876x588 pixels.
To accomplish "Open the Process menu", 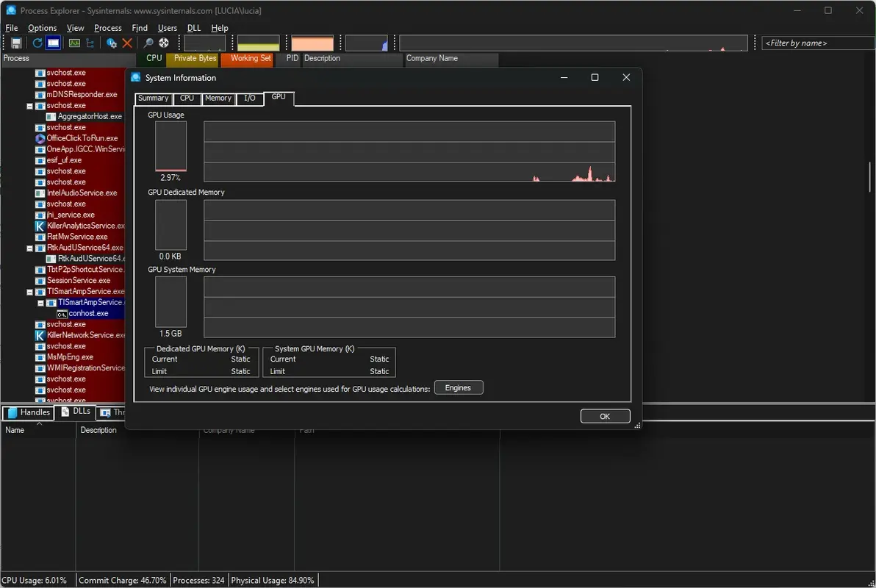I will [x=108, y=28].
